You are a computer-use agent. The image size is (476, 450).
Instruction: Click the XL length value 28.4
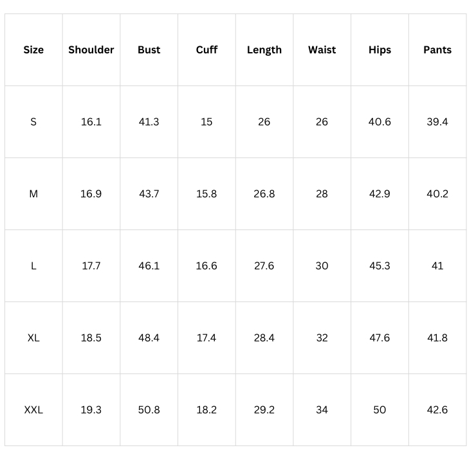click(264, 337)
